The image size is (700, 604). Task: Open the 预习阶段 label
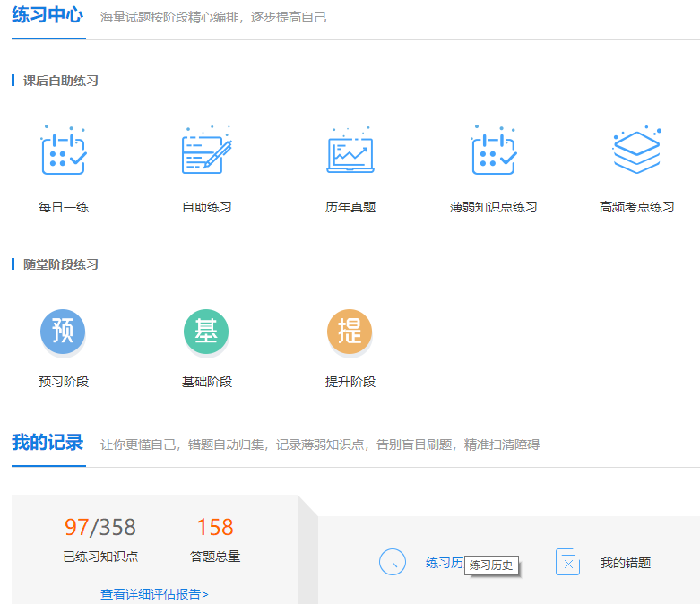tap(64, 382)
